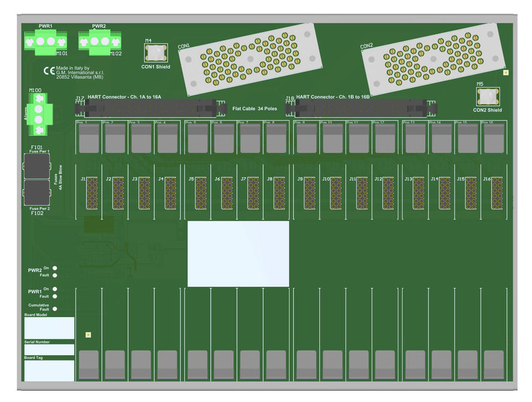This screenshot has width=532, height=402.
Task: Click the Board Tag label field
Action: click(49, 371)
